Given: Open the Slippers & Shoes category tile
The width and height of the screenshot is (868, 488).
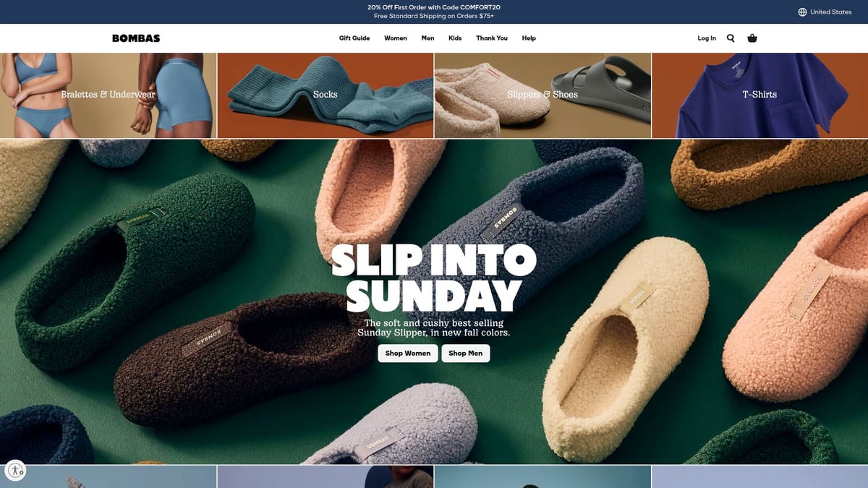Looking at the screenshot, I should [542, 95].
